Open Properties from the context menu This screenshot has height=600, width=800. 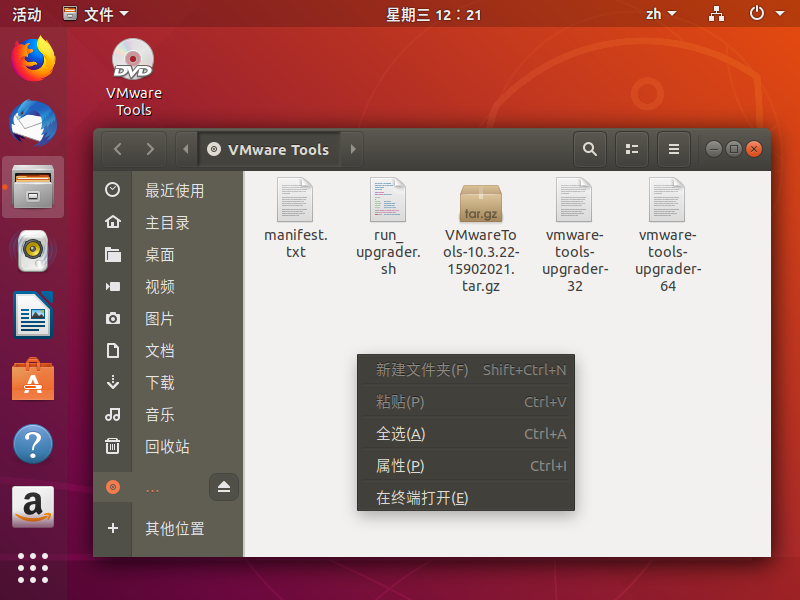click(400, 466)
